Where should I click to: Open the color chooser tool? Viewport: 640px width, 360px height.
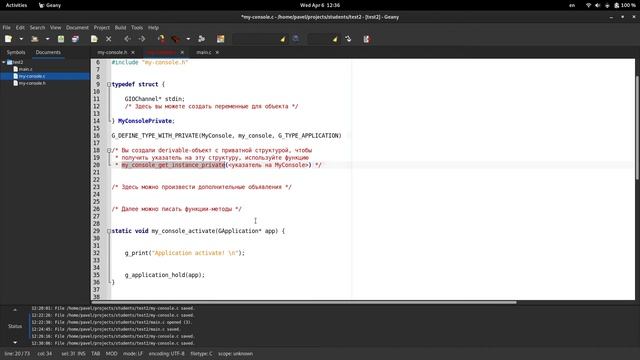click(x=221, y=39)
